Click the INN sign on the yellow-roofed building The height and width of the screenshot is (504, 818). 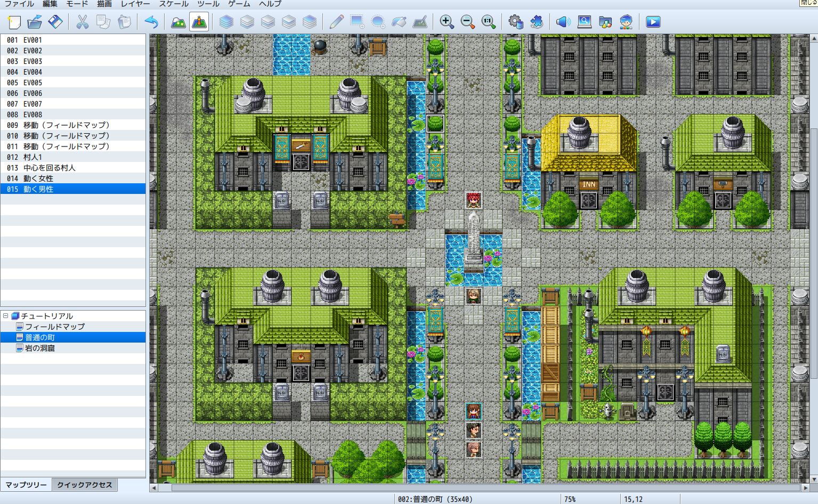[589, 184]
